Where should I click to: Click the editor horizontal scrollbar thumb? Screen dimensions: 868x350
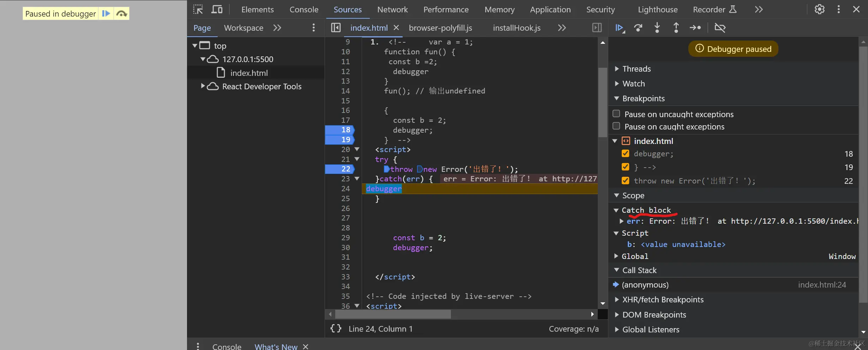392,314
